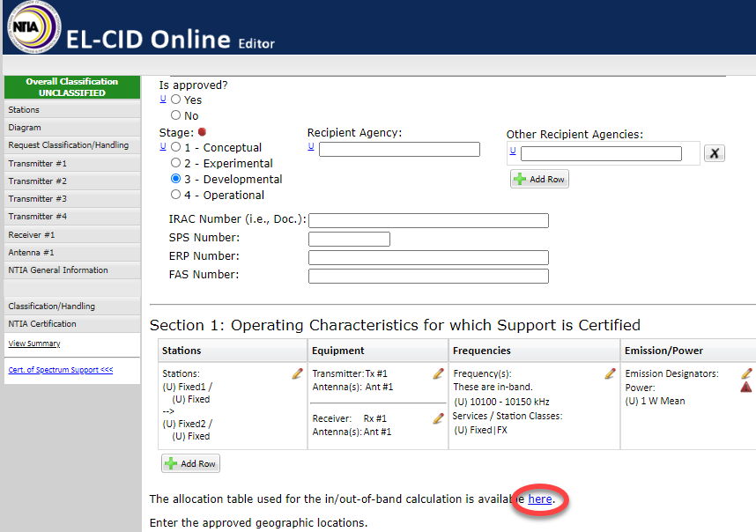Open Antenna #1 sidebar item
This screenshot has width=756, height=532.
(x=31, y=253)
